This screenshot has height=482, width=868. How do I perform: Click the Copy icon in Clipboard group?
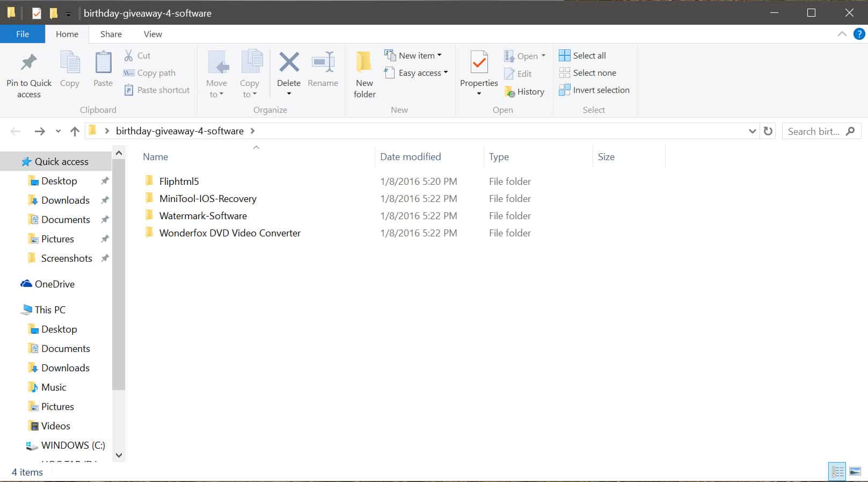[x=70, y=62]
